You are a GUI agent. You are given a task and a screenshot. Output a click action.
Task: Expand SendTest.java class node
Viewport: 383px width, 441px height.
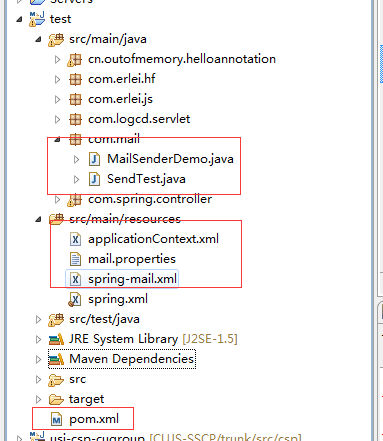pyautogui.click(x=76, y=179)
